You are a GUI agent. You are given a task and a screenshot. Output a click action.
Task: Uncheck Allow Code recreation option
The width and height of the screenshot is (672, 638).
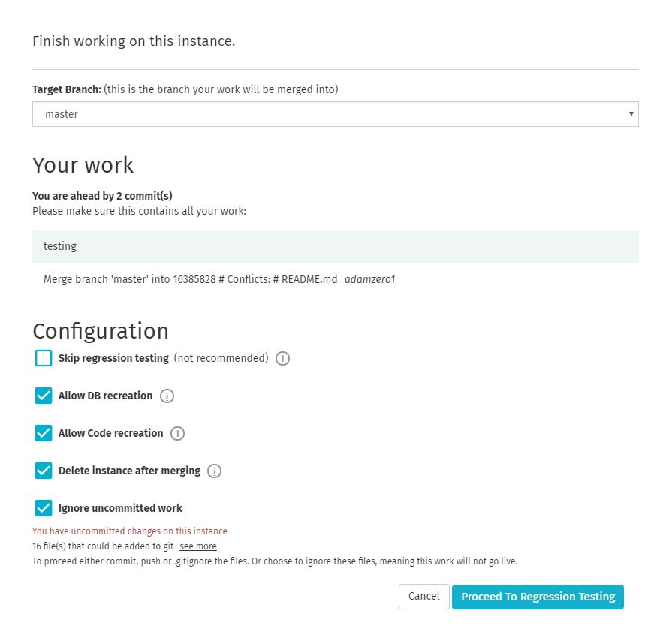pyautogui.click(x=44, y=433)
